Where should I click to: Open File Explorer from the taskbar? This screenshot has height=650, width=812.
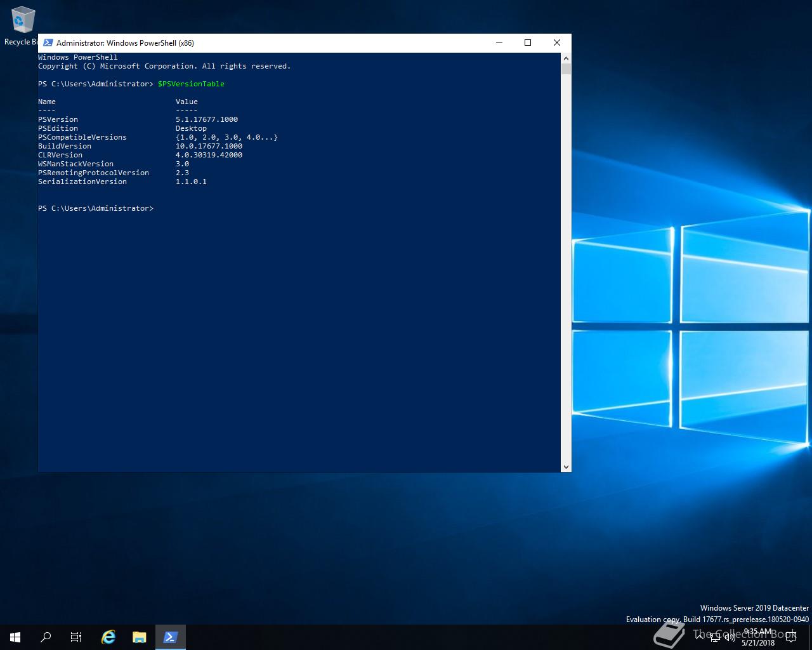click(140, 637)
